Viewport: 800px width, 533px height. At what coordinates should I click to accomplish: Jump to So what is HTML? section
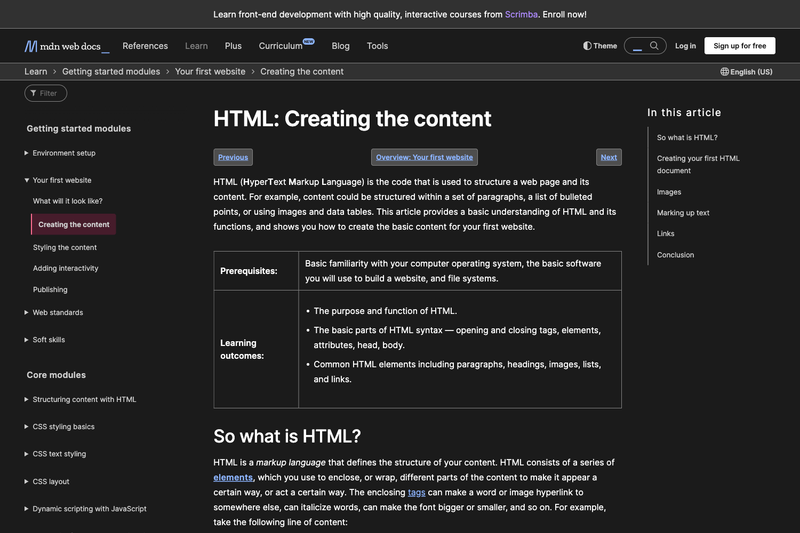pos(687,138)
